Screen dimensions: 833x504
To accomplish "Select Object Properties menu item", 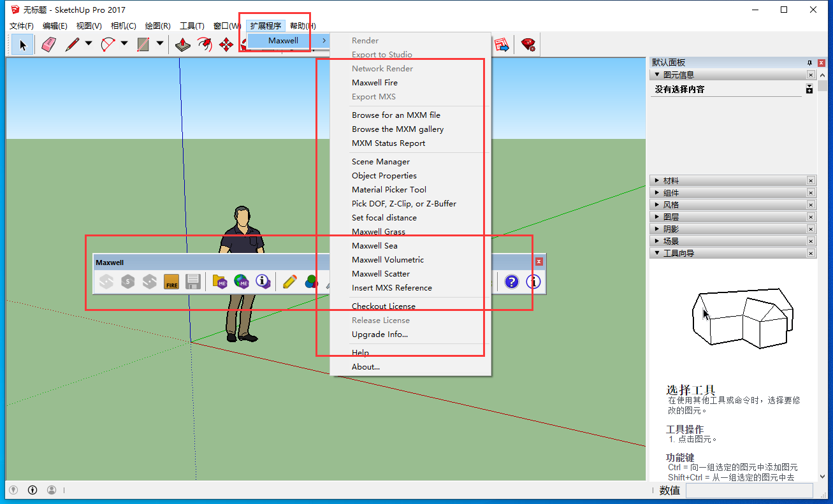I will [x=410, y=176].
